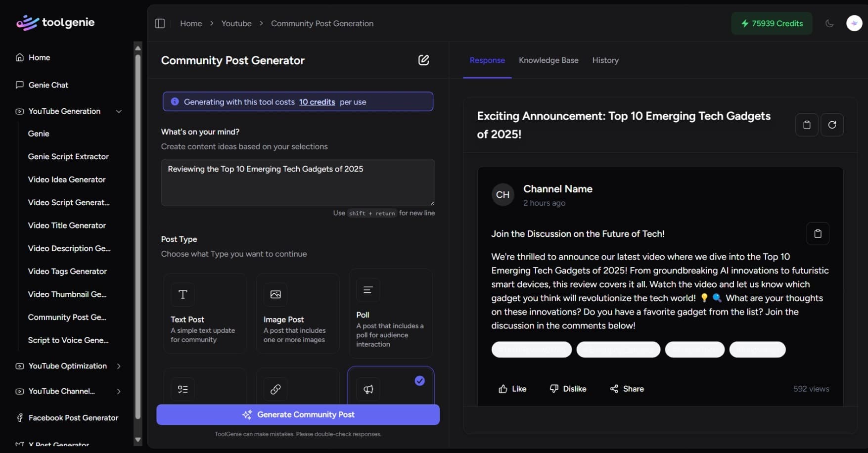Click the Generate Community Post button

298,414
